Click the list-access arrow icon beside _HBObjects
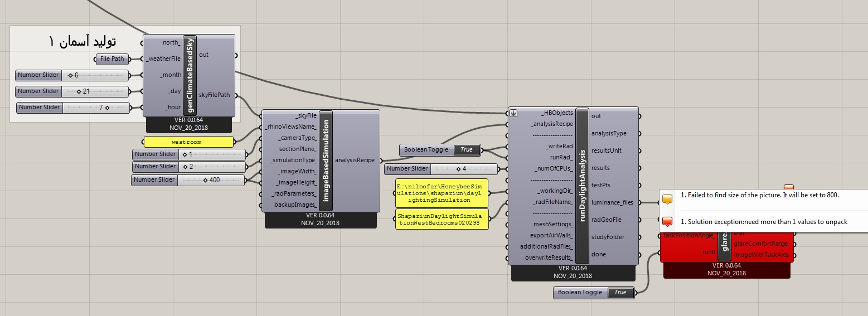Image resolution: width=868 pixels, height=316 pixels. 513,113
